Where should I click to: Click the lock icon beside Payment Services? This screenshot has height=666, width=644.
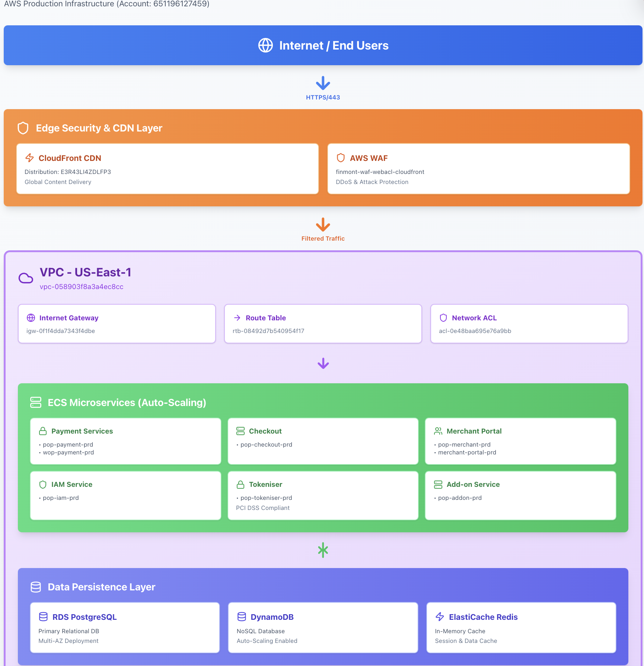(x=43, y=431)
